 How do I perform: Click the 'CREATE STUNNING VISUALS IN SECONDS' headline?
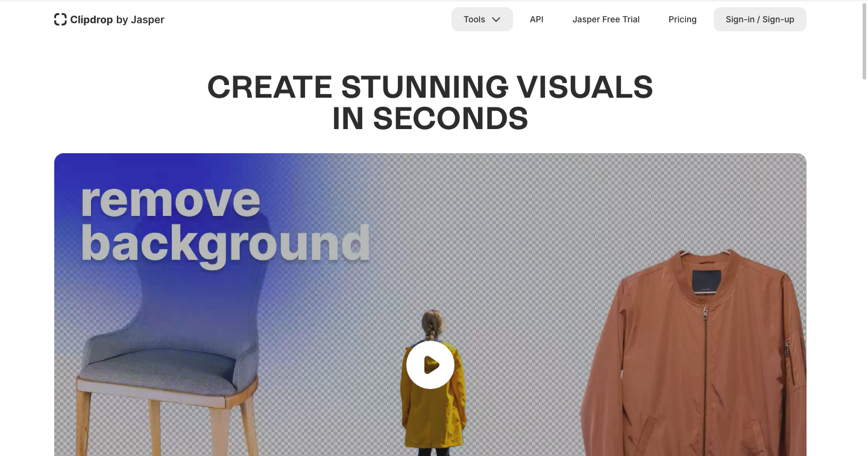click(x=430, y=103)
